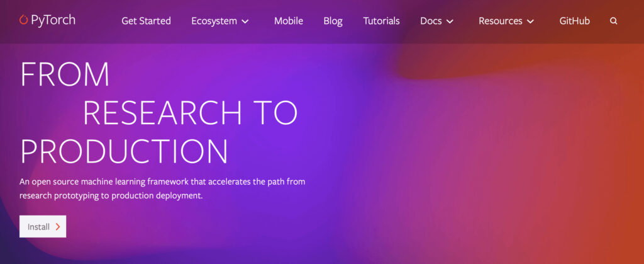The width and height of the screenshot is (644, 264).
Task: Open the Blog link
Action: click(333, 21)
